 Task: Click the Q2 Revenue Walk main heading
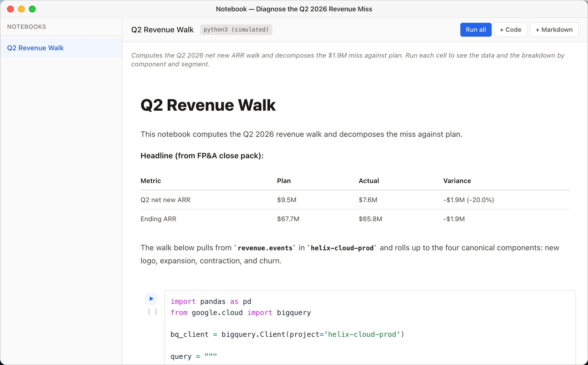pyautogui.click(x=208, y=105)
